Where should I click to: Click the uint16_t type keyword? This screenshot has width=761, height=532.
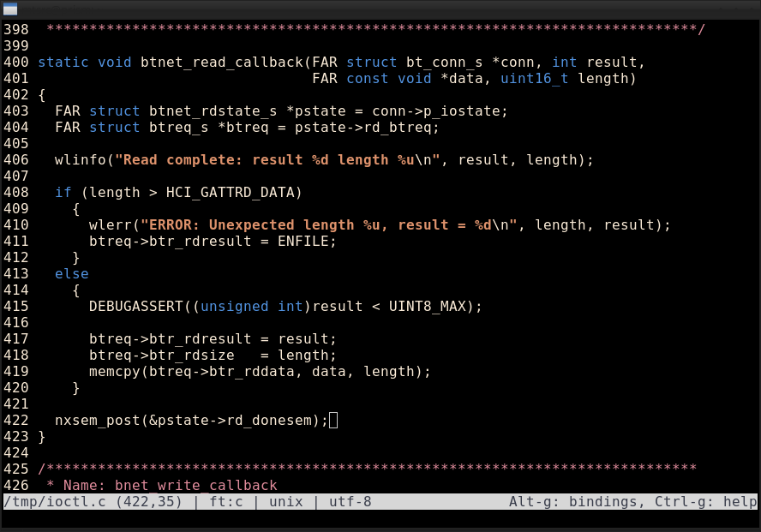tap(535, 79)
